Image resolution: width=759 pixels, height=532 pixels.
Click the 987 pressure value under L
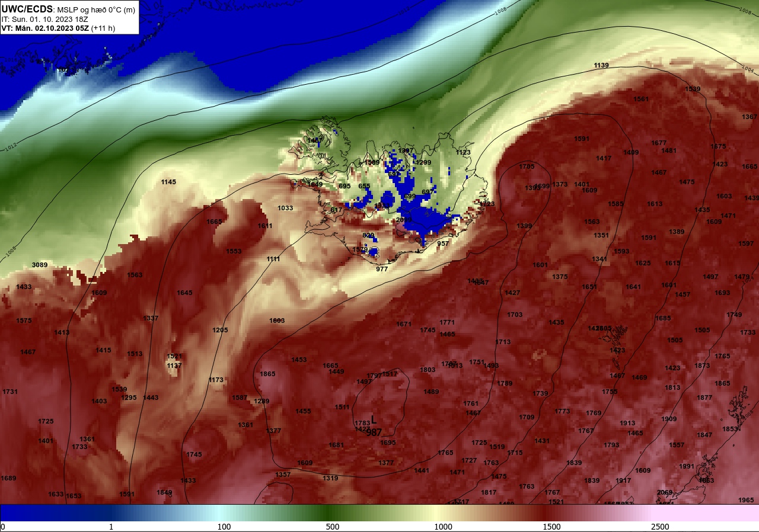(x=374, y=432)
